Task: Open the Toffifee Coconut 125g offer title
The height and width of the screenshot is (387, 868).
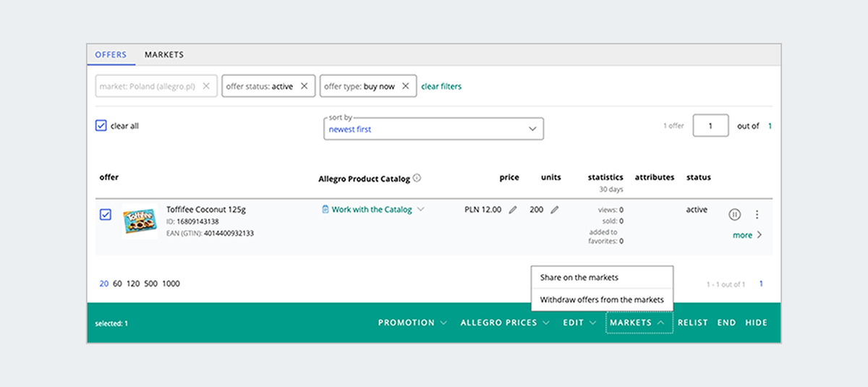Action: click(206, 210)
